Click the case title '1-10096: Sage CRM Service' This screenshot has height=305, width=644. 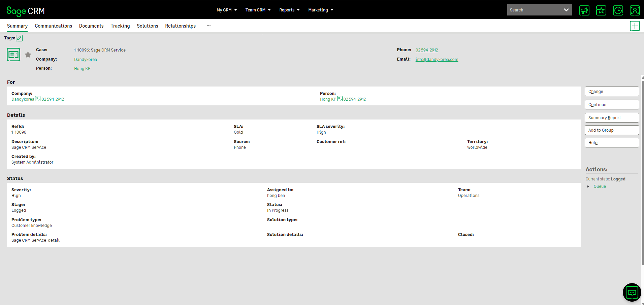pos(100,50)
